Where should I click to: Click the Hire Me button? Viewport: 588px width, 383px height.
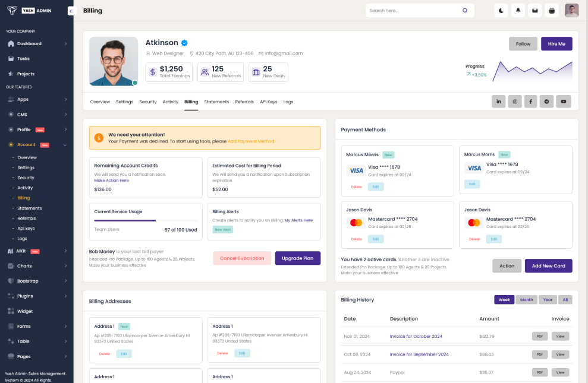[556, 44]
